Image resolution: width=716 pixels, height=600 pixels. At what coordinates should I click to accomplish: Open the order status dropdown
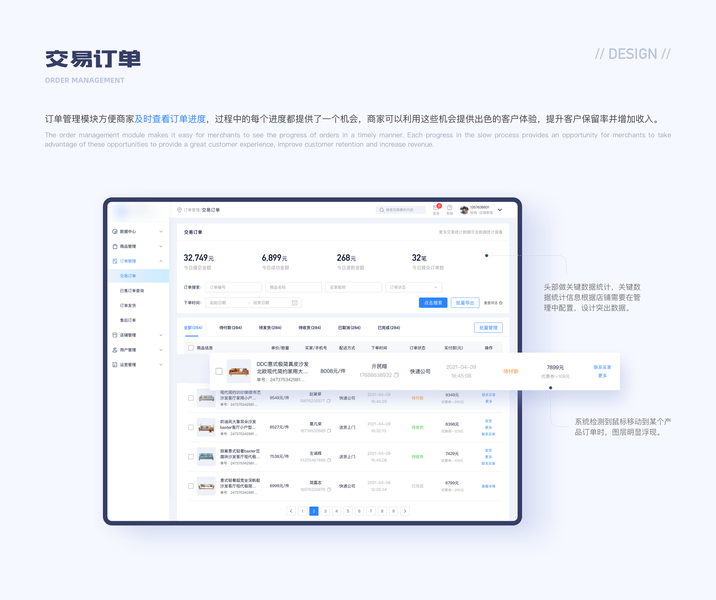click(x=414, y=287)
